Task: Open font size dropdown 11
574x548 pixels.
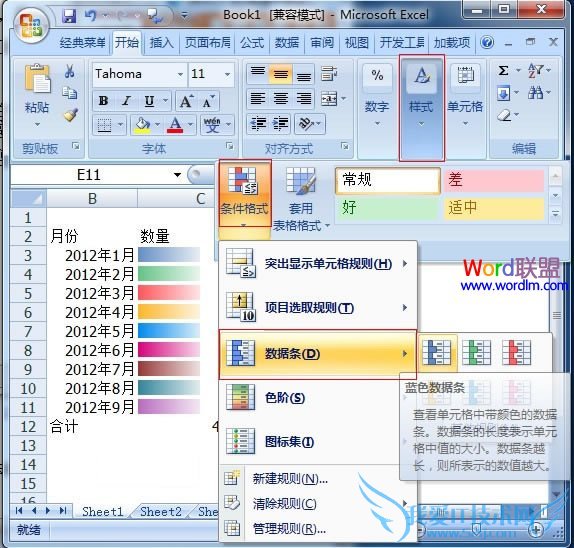Action: point(227,74)
